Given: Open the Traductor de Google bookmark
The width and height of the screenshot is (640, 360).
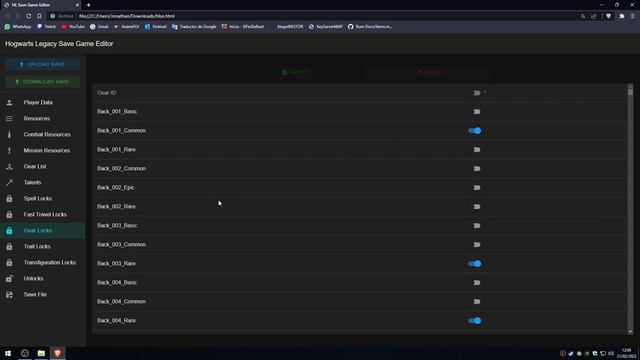Looking at the screenshot, I should (194, 27).
